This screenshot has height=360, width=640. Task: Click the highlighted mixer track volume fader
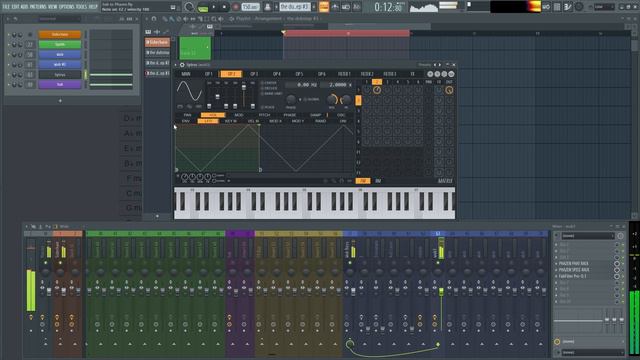[x=441, y=291]
